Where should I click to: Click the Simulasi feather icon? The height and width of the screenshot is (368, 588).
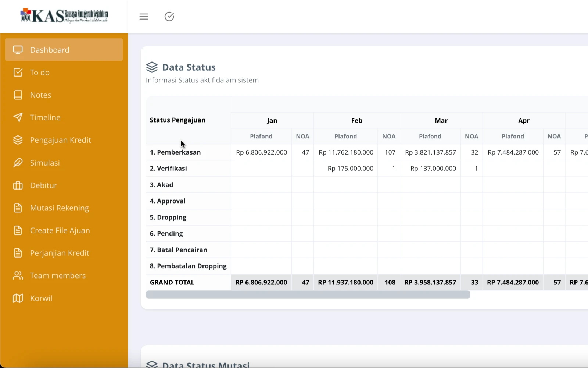click(18, 163)
